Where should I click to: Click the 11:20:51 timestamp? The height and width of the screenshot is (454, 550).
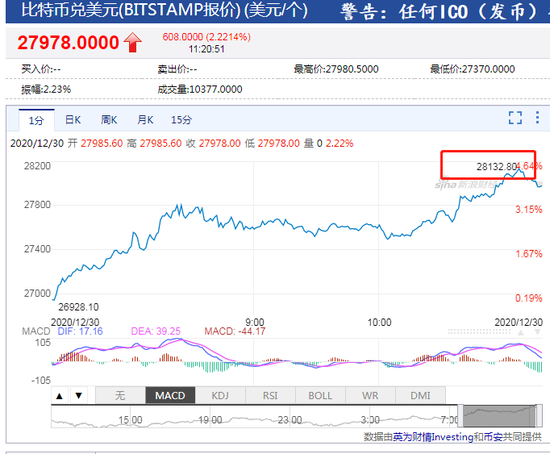tap(207, 49)
